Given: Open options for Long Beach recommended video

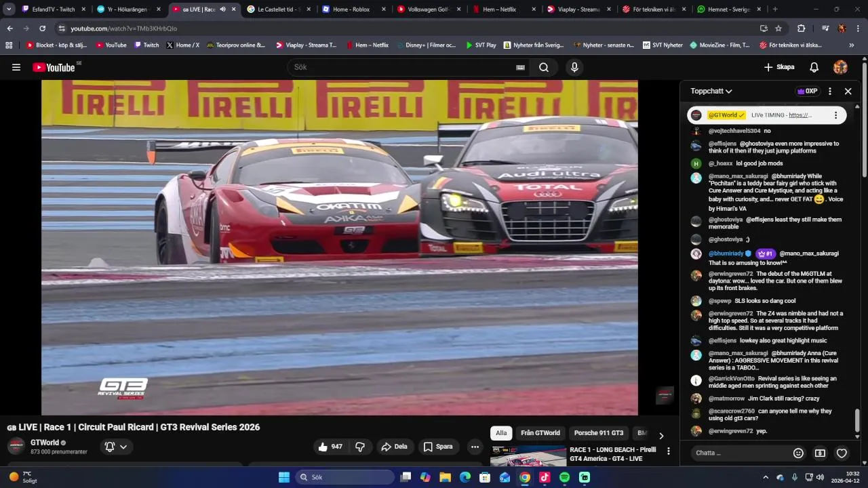Looking at the screenshot, I should tap(669, 451).
